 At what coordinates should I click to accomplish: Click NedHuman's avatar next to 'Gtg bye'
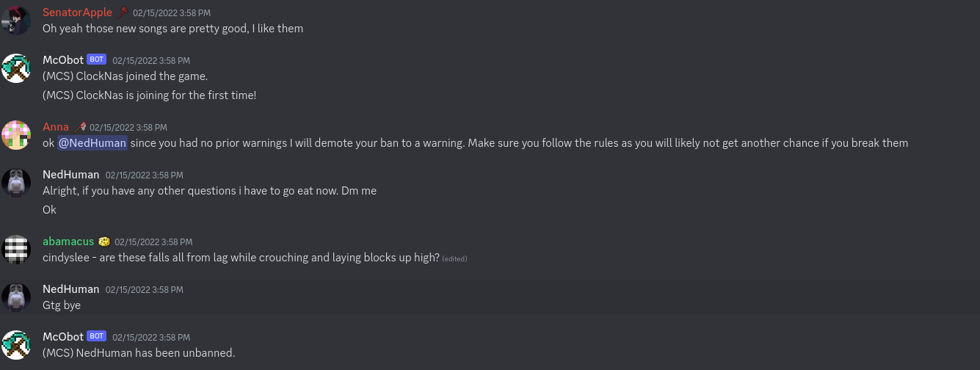coord(16,297)
